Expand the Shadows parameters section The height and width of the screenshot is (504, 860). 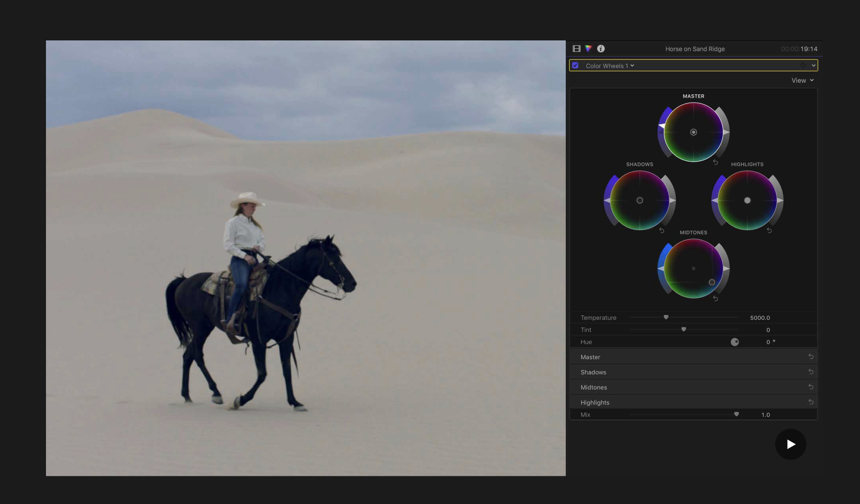[x=593, y=372]
